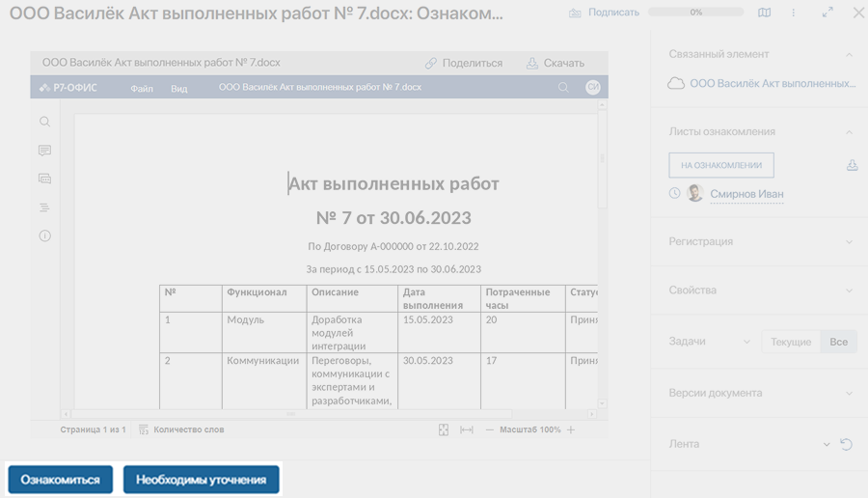The height and width of the screenshot is (498, 868).
Task: Collapse the Листы ознакомления section
Action: point(849,132)
